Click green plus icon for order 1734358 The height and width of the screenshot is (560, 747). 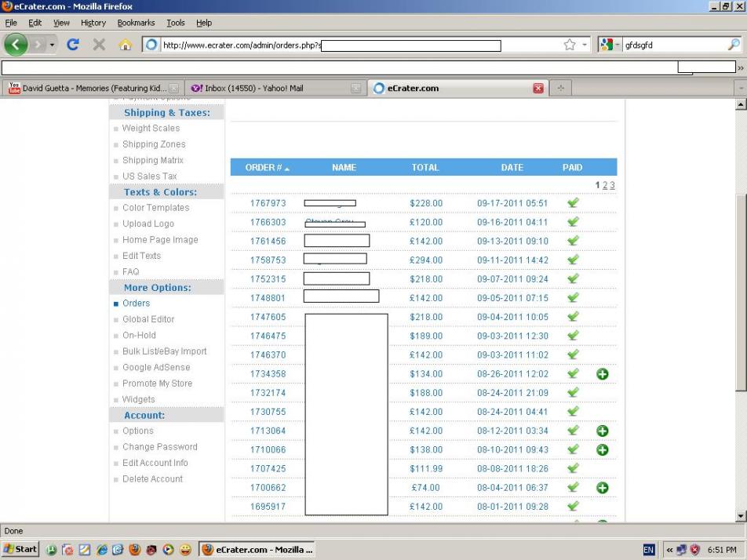pos(602,374)
